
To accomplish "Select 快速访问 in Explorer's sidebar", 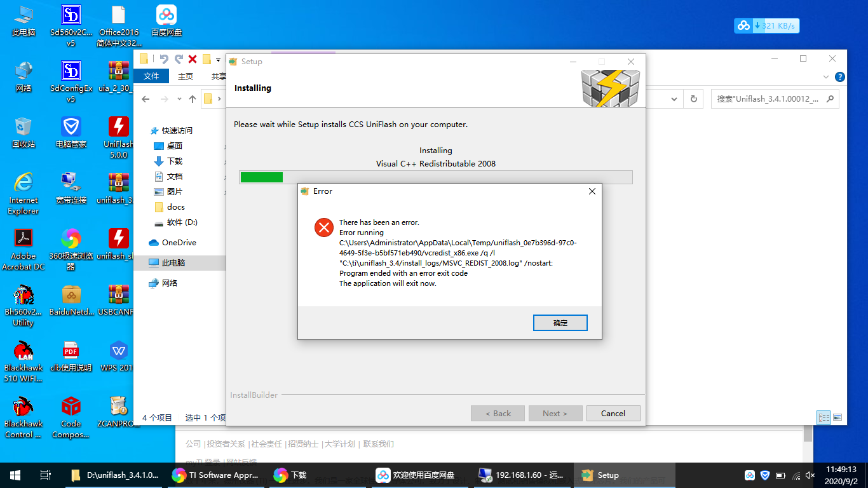I will pyautogui.click(x=172, y=131).
